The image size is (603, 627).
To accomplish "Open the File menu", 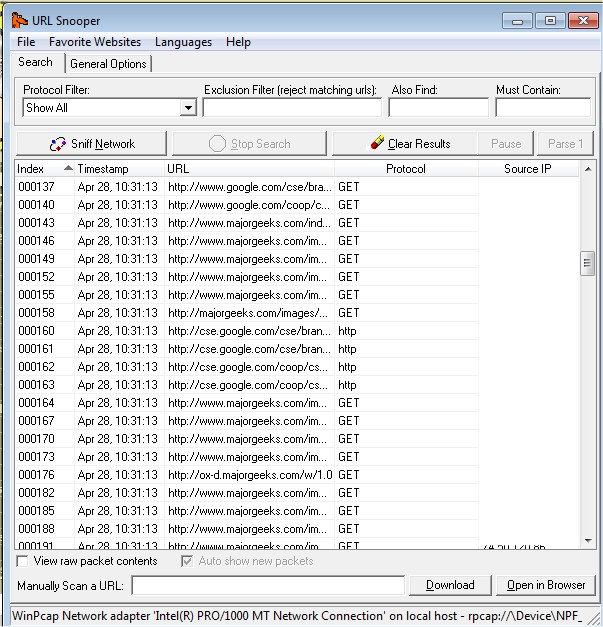I will pyautogui.click(x=26, y=42).
